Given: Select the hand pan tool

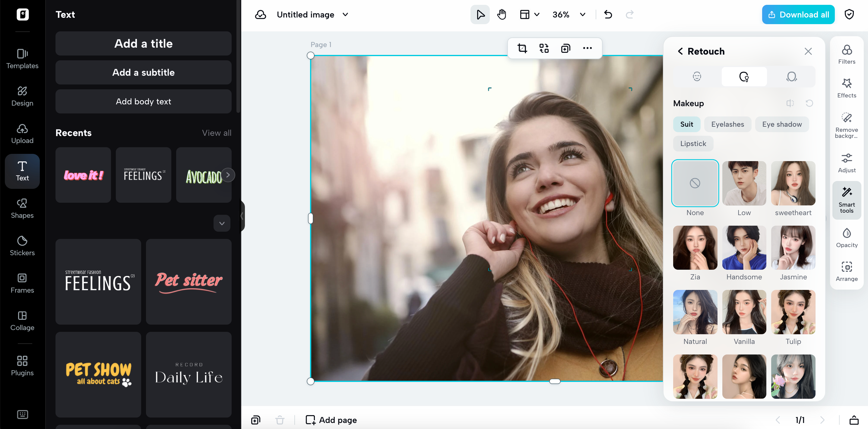Looking at the screenshot, I should [501, 14].
